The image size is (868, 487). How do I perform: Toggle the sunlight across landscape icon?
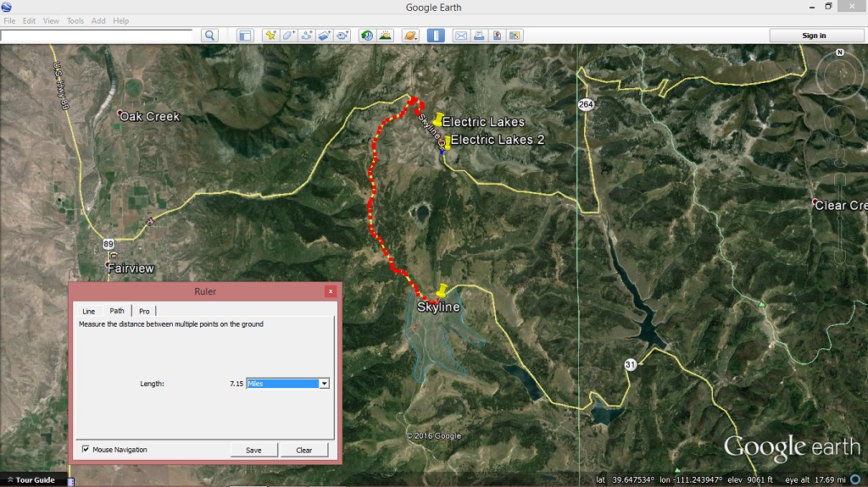click(x=386, y=36)
